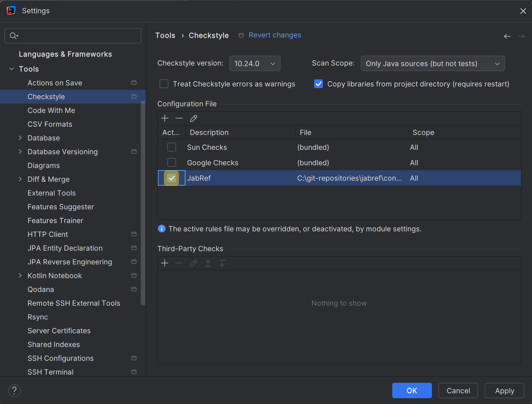Click project-level icon beside Database Versioning
Image resolution: width=532 pixels, height=404 pixels.
[x=134, y=151]
